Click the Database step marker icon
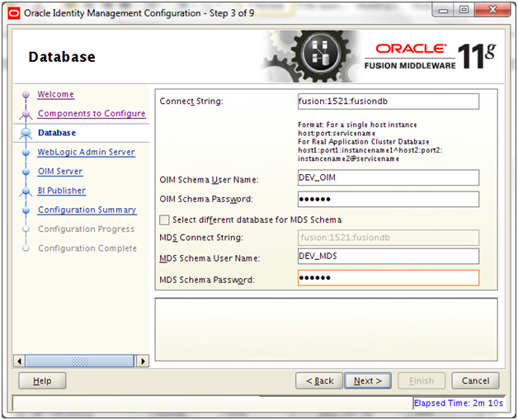The height and width of the screenshot is (420, 518). (26, 133)
